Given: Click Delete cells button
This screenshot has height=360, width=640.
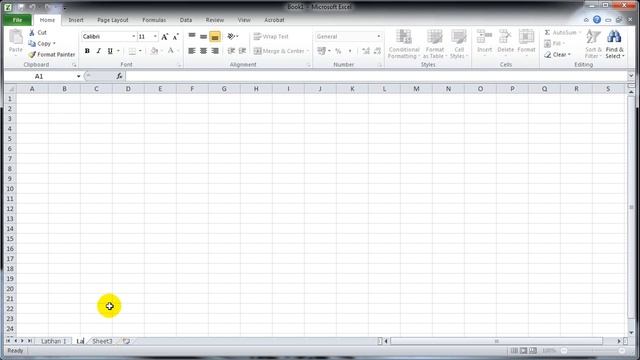Looking at the screenshot, I should [505, 42].
